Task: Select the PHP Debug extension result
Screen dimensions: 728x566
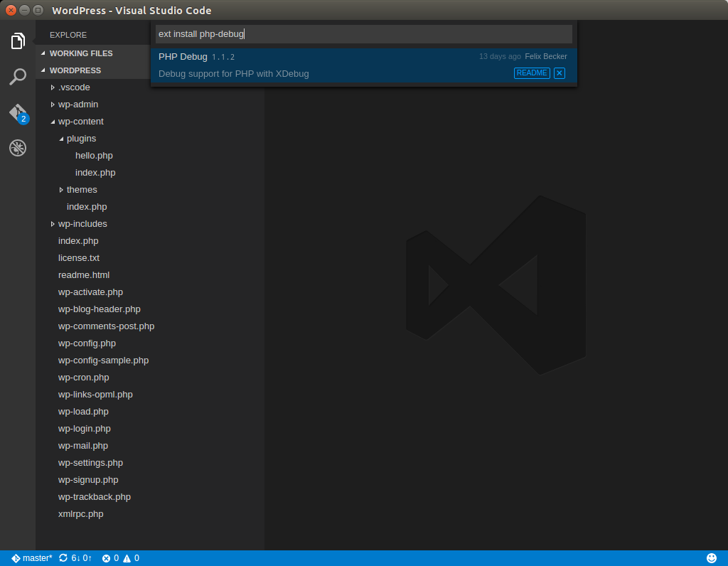Action: 363,65
